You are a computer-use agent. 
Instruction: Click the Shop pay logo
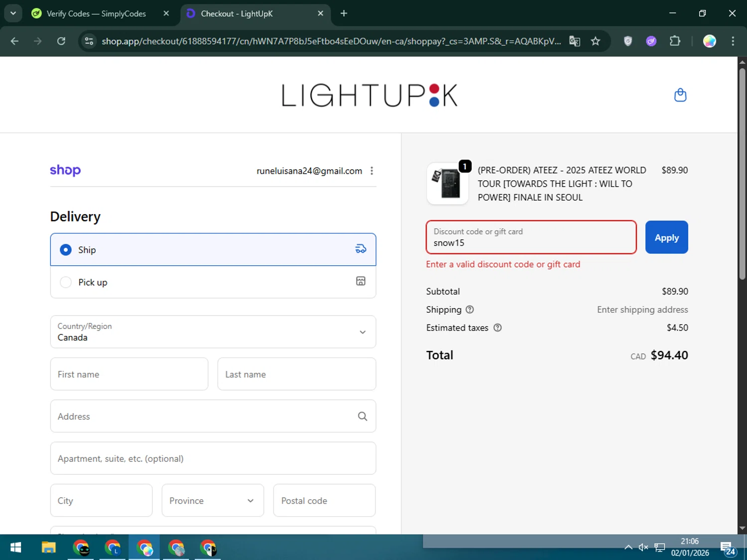[x=65, y=170]
